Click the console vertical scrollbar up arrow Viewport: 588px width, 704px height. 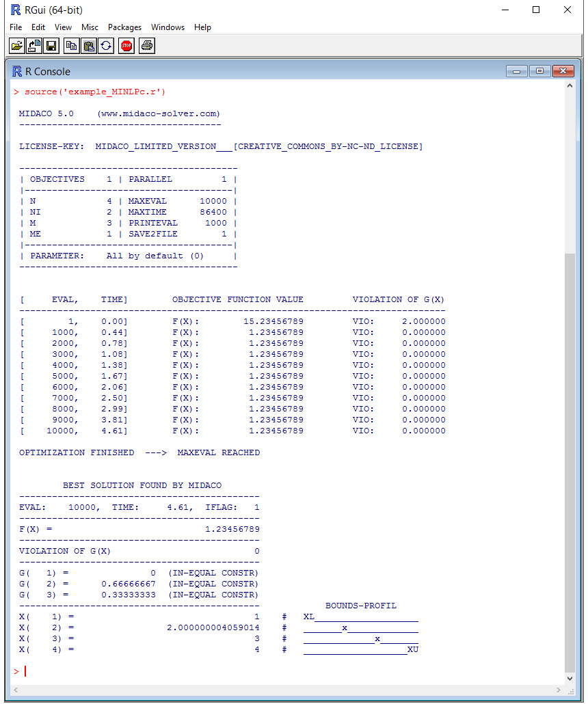tap(570, 85)
